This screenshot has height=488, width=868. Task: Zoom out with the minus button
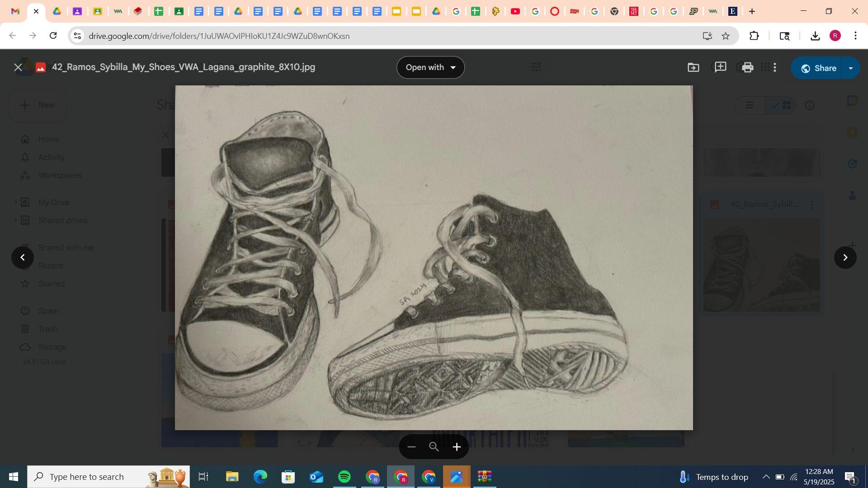pos(411,447)
